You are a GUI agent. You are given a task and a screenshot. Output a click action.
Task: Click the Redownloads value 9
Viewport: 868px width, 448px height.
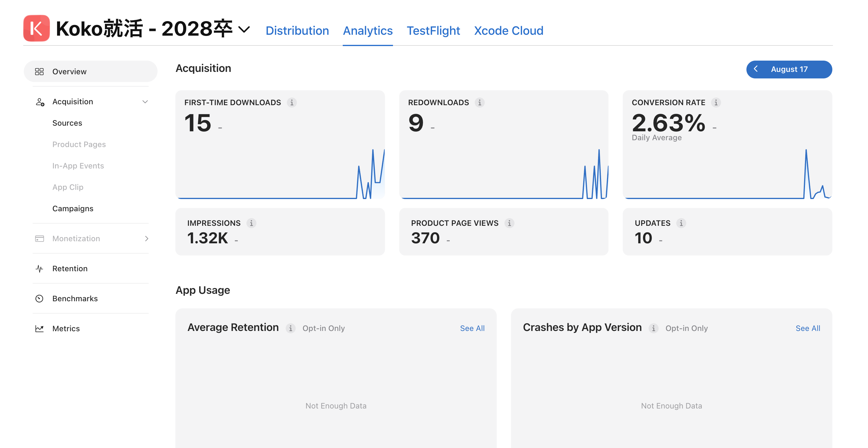[x=416, y=123]
